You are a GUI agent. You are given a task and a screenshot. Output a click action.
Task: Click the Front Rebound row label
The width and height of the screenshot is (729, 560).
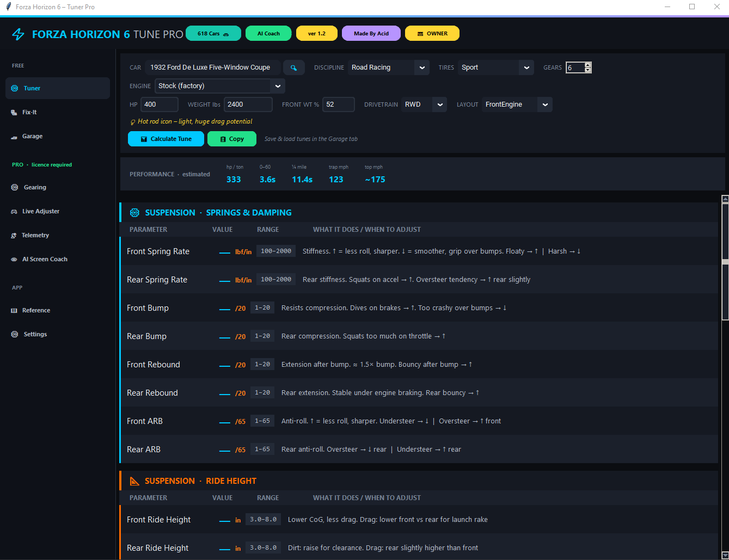coord(154,365)
